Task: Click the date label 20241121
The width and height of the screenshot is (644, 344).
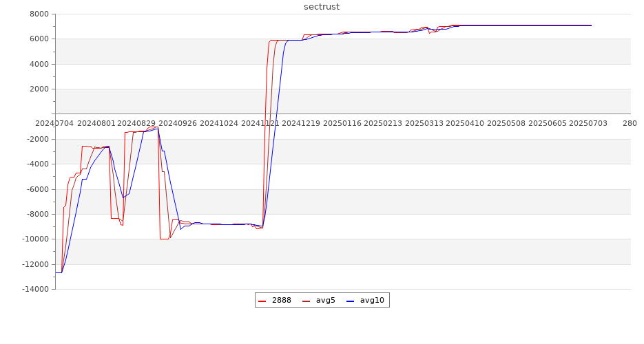Action: (260, 123)
